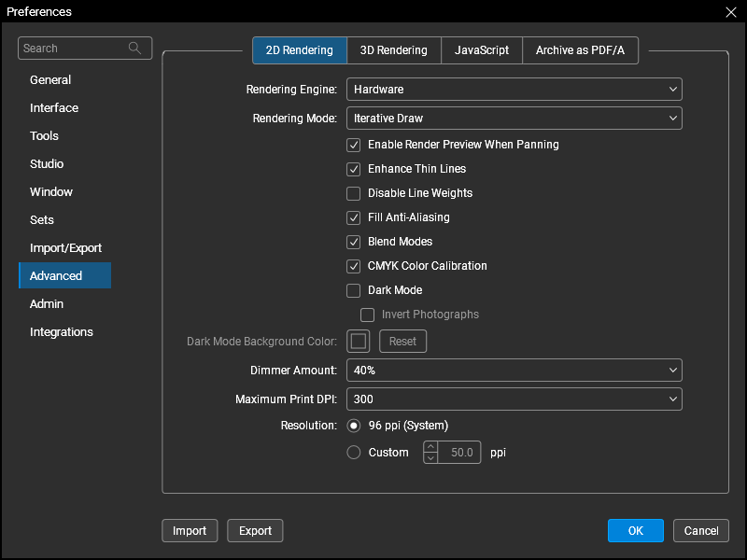
Task: Increase custom ppi with up arrow
Action: (x=430, y=447)
